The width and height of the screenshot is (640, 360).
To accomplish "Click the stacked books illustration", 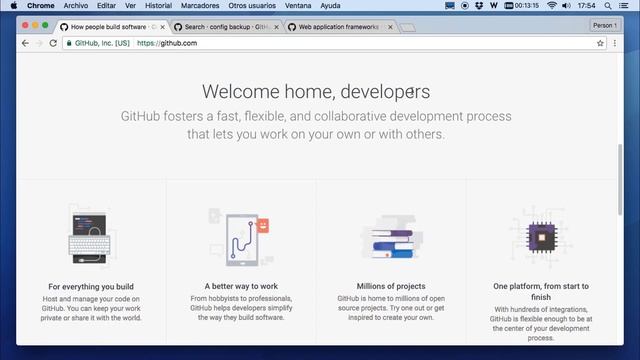I will click(x=392, y=238).
